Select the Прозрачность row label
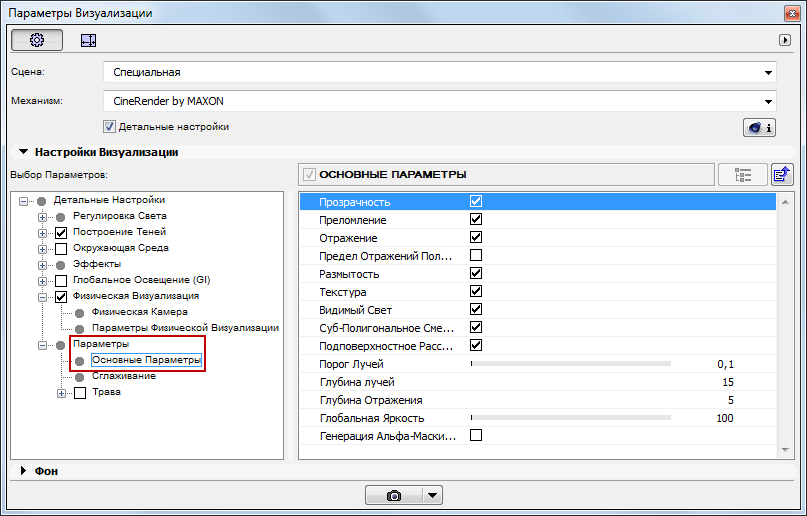This screenshot has height=516, width=807. pyautogui.click(x=355, y=202)
